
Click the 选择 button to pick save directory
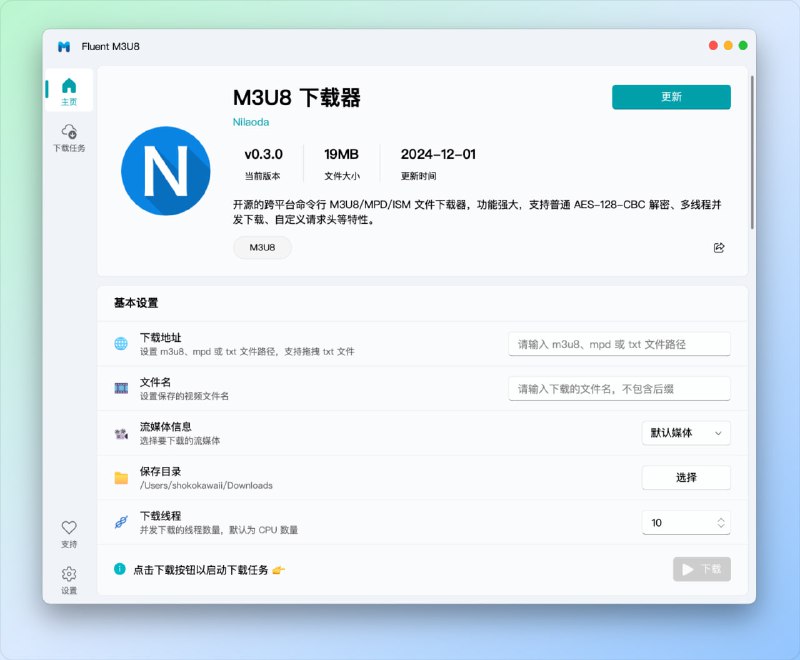(686, 477)
